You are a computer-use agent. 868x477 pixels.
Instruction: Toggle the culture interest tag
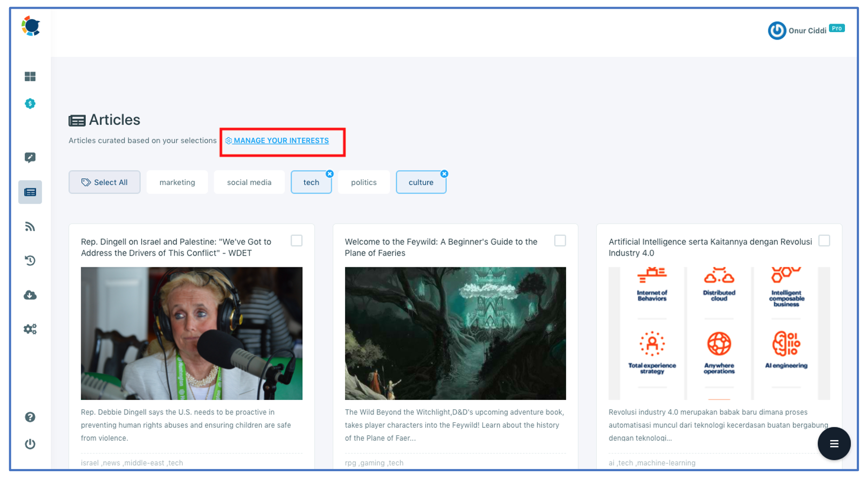(421, 182)
